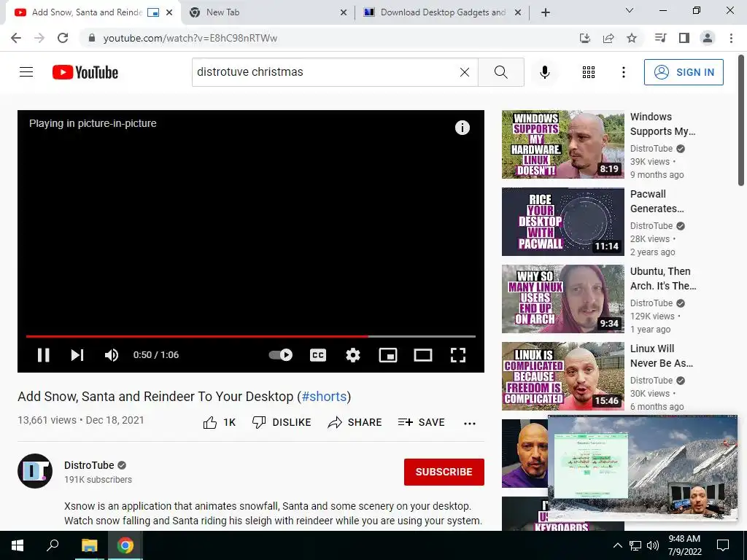The image size is (747, 560).
Task: Open the network icon in system tray
Action: pos(635,545)
